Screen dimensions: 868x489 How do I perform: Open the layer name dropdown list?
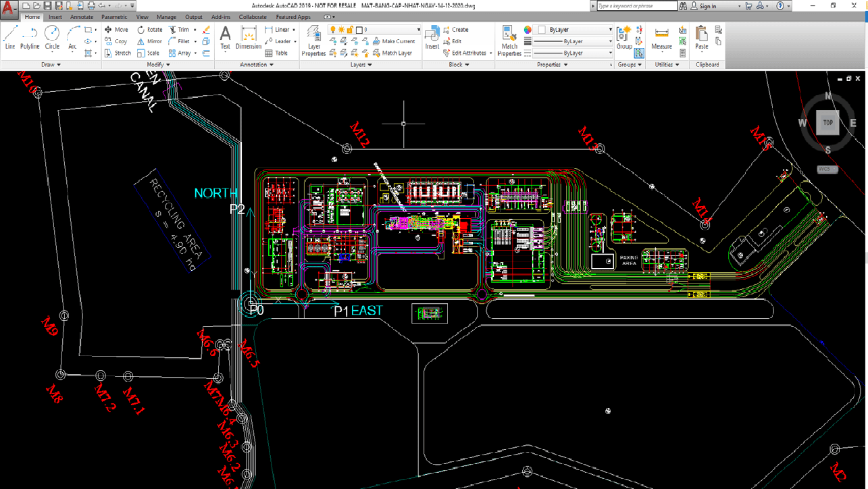click(x=418, y=30)
